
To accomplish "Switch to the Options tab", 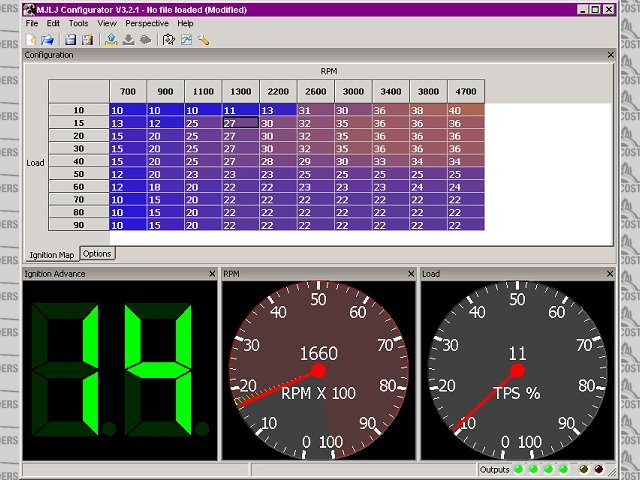I will [x=97, y=254].
